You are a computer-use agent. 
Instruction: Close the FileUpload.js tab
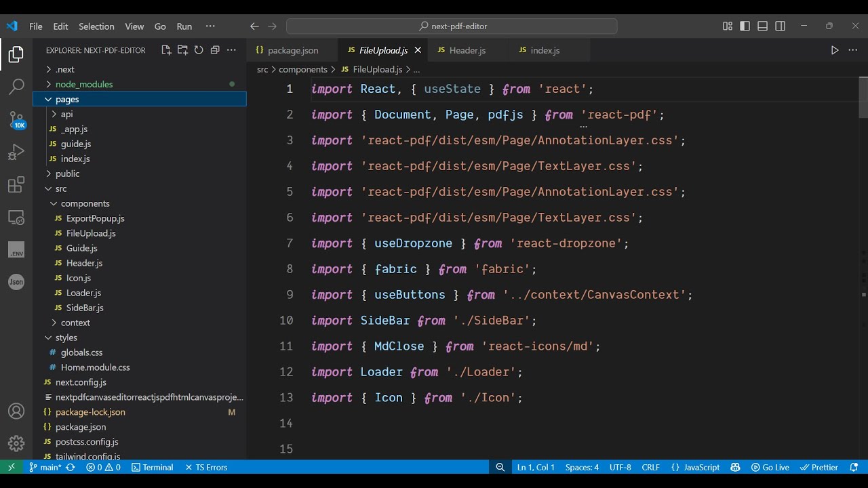[x=418, y=50]
